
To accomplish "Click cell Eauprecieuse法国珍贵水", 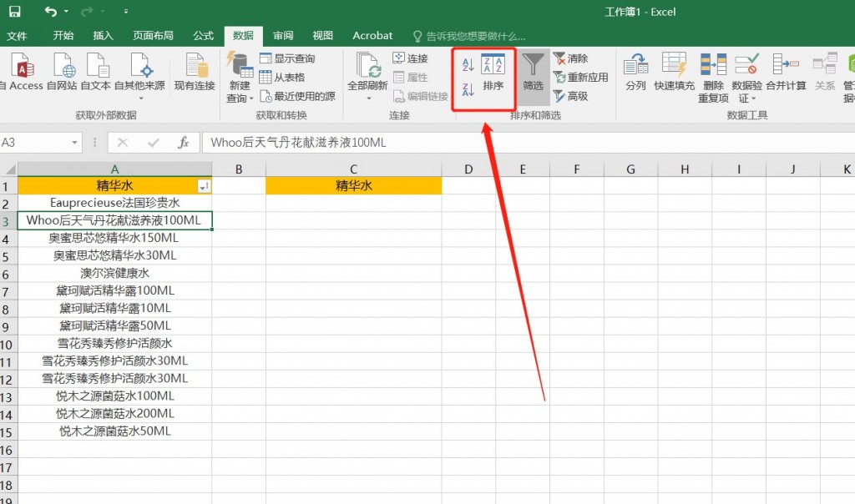I will click(114, 203).
